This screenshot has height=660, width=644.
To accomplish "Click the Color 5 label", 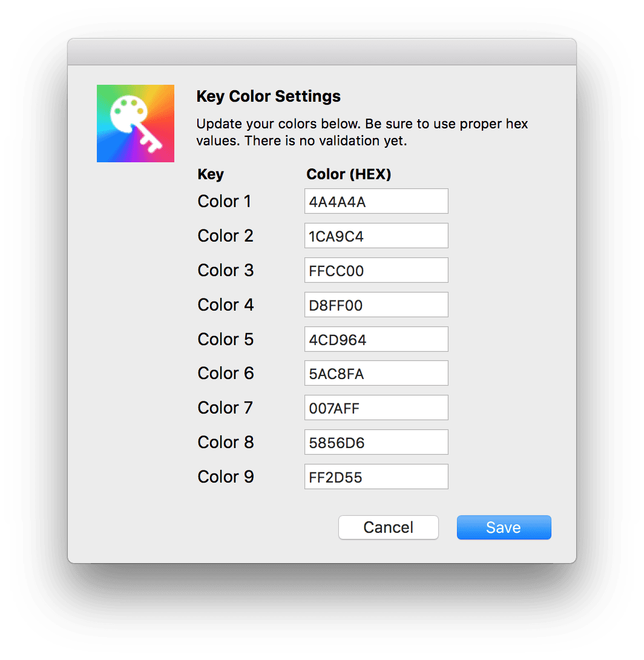I will coord(226,339).
